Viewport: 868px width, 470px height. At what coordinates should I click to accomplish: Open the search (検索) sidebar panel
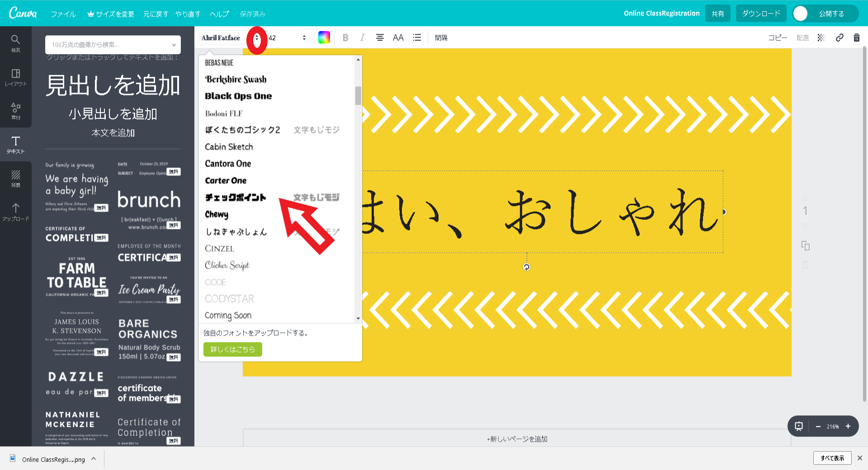point(15,43)
